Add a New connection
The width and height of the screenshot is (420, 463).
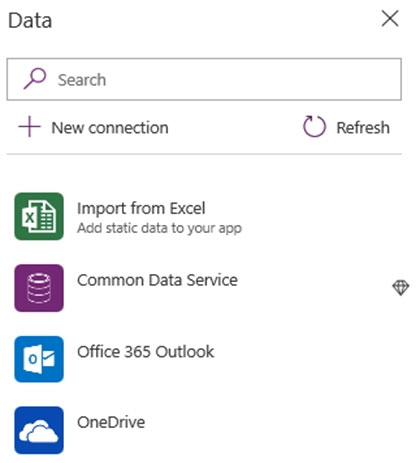[x=93, y=127]
